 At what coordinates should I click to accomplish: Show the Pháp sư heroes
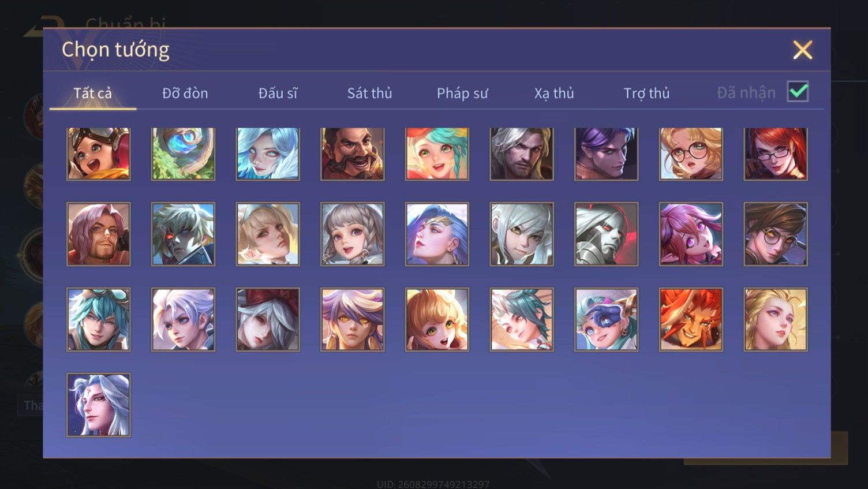pyautogui.click(x=462, y=93)
